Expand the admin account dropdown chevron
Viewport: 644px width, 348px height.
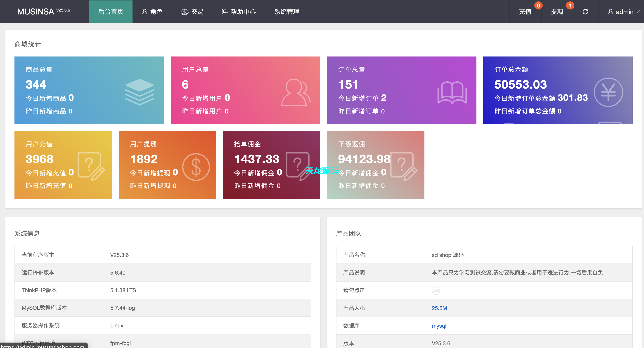click(639, 12)
